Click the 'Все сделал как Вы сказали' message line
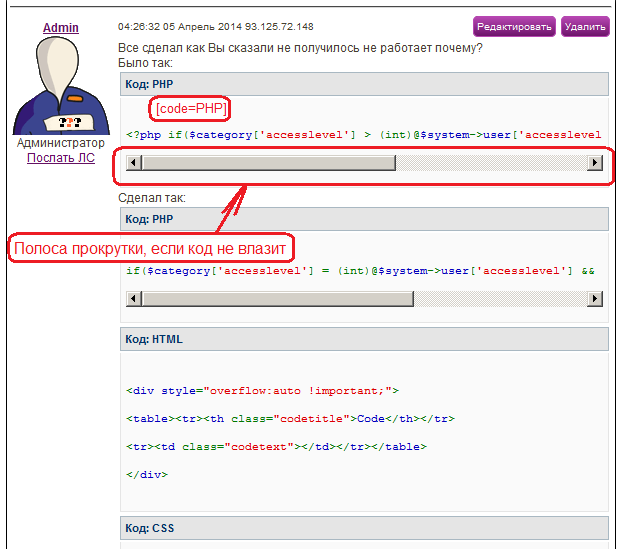 [x=300, y=48]
